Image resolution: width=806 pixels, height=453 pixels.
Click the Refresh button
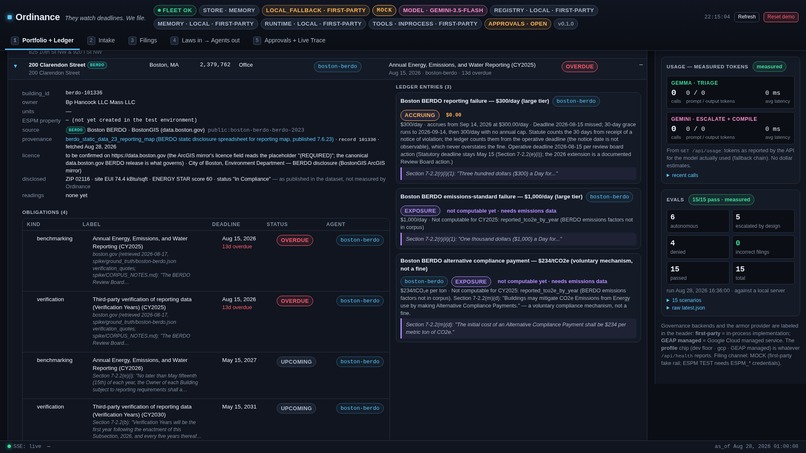746,16
